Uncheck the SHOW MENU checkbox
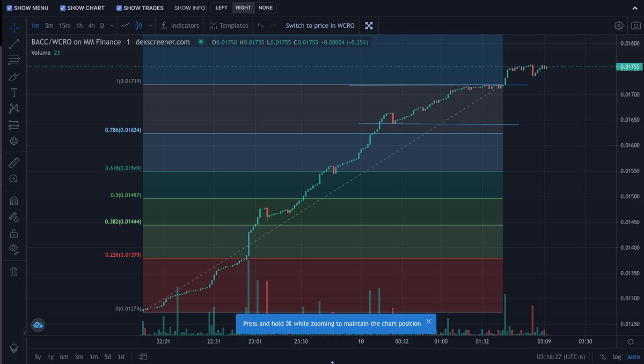The height and width of the screenshot is (364, 644). click(10, 8)
